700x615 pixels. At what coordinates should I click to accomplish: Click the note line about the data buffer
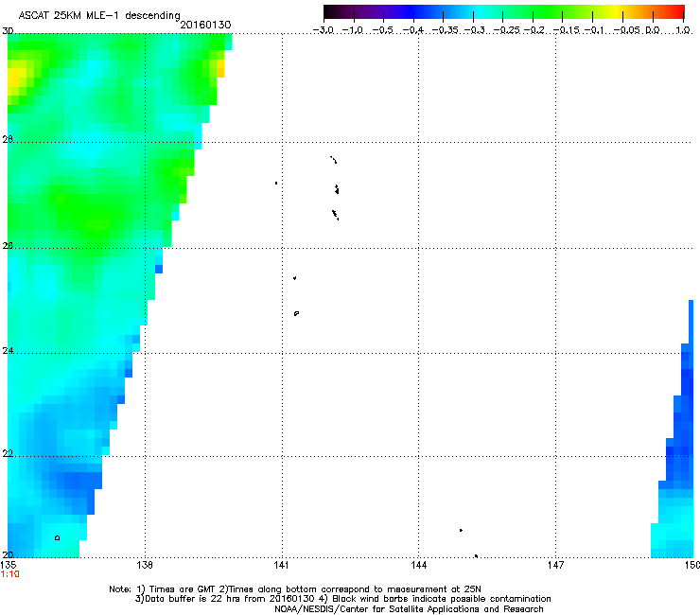(342, 599)
